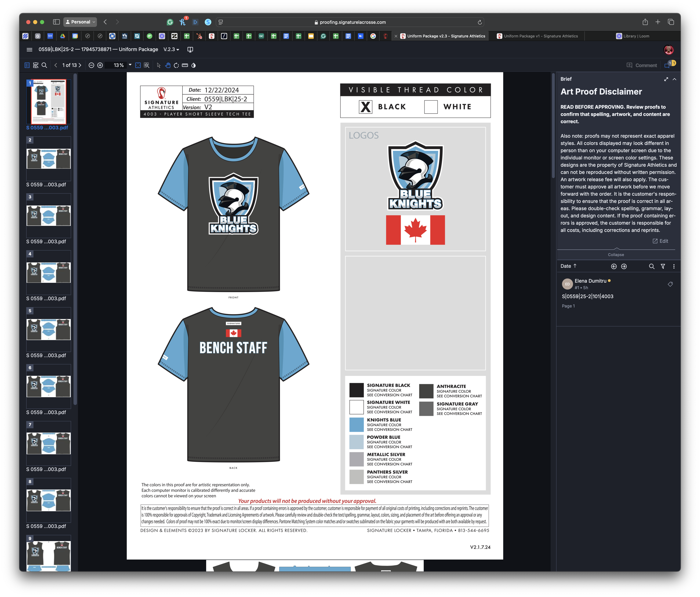Viewport: 700px width, 597px height.
Task: Click the marquee zoom selection icon
Action: (147, 65)
